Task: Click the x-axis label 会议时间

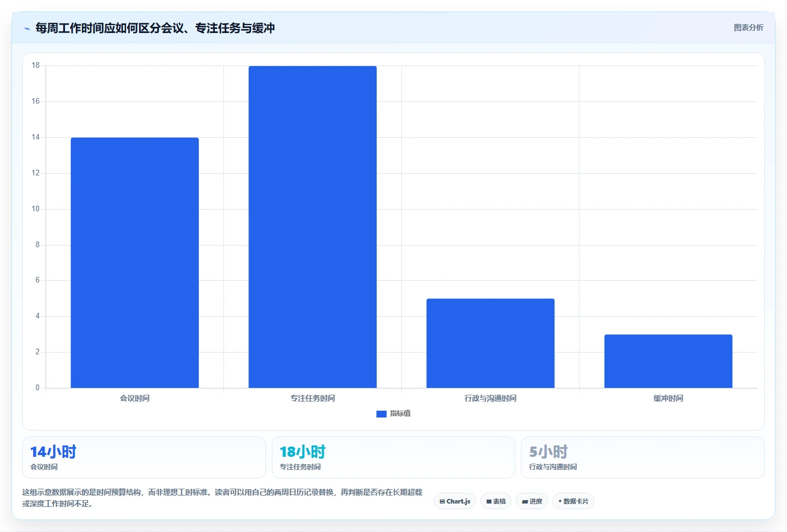Action: 134,398
